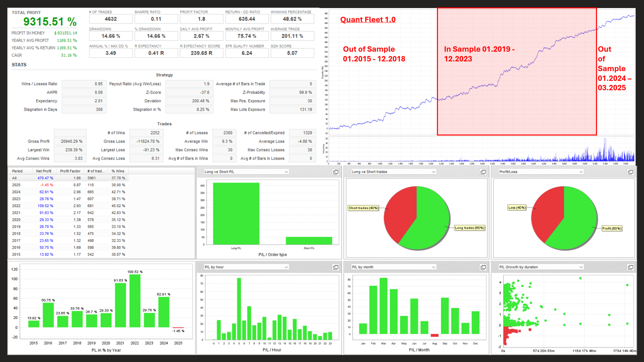Click the Short P/L bar in order type chart

tap(309, 241)
